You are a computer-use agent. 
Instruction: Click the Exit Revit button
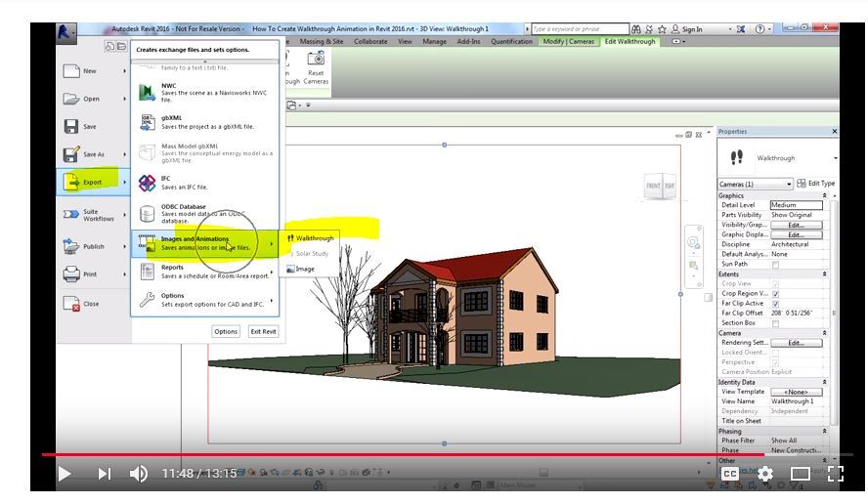(x=263, y=331)
